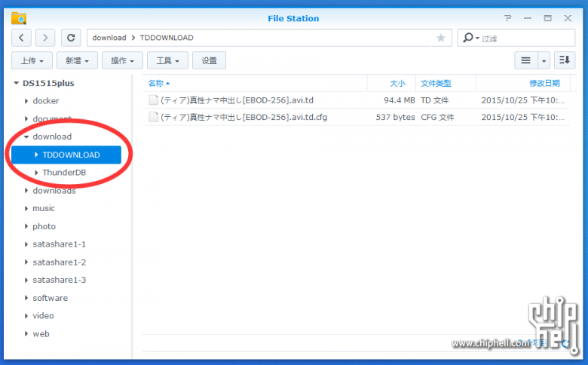The image size is (588, 365).
Task: Select the [EBOD-256].avi.td.cfg file row
Action: (356, 117)
